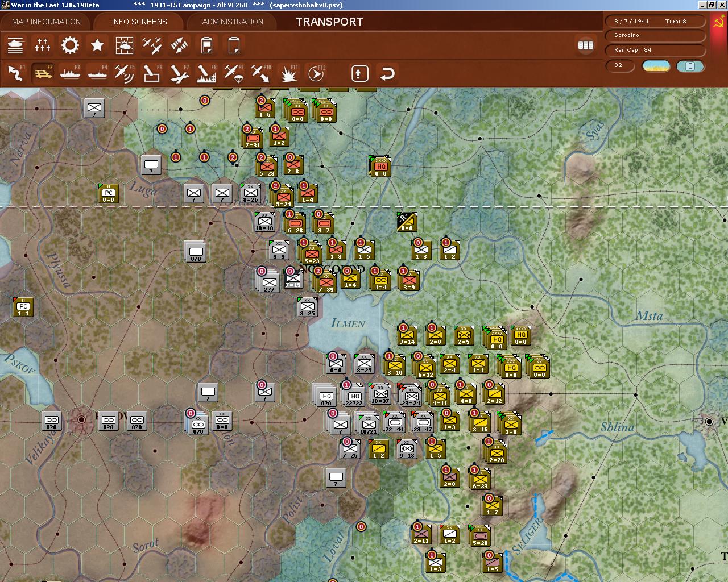Select the German 22=44 panzer unit

click(394, 423)
